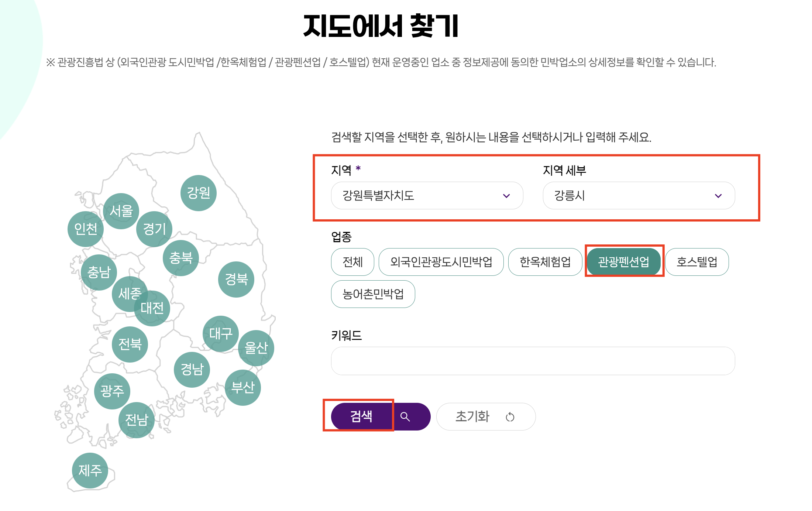Focus the 키워드 text input field
Screen dimensions: 812x511
pos(533,361)
